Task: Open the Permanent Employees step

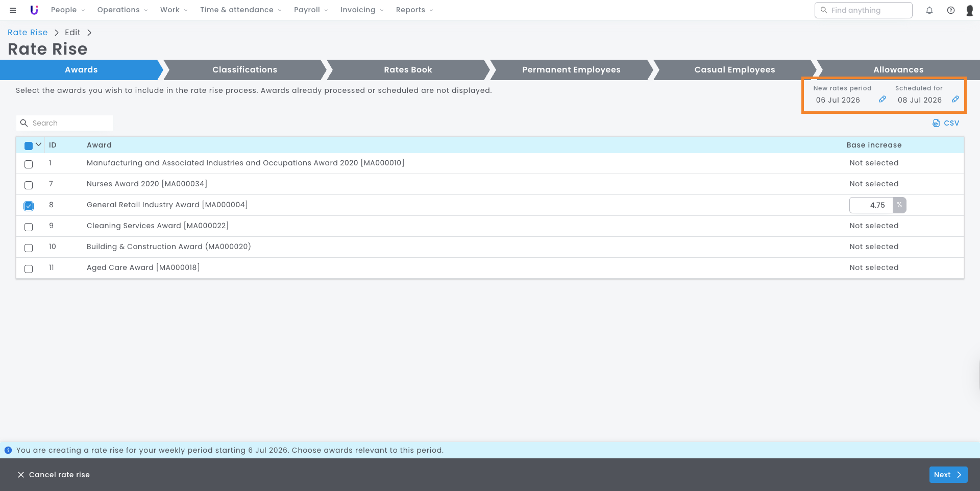Action: coord(572,70)
